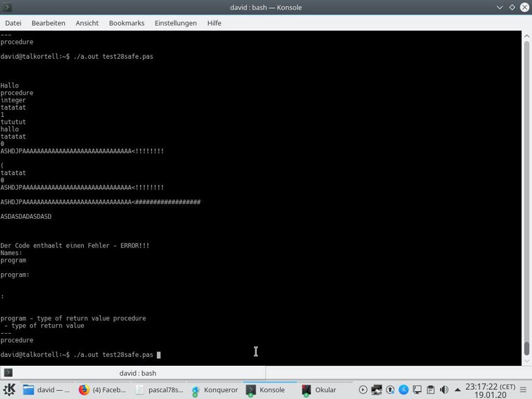Switch to Firefox Facebook window in taskbar
Viewport: 532px width, 399px height.
103,390
